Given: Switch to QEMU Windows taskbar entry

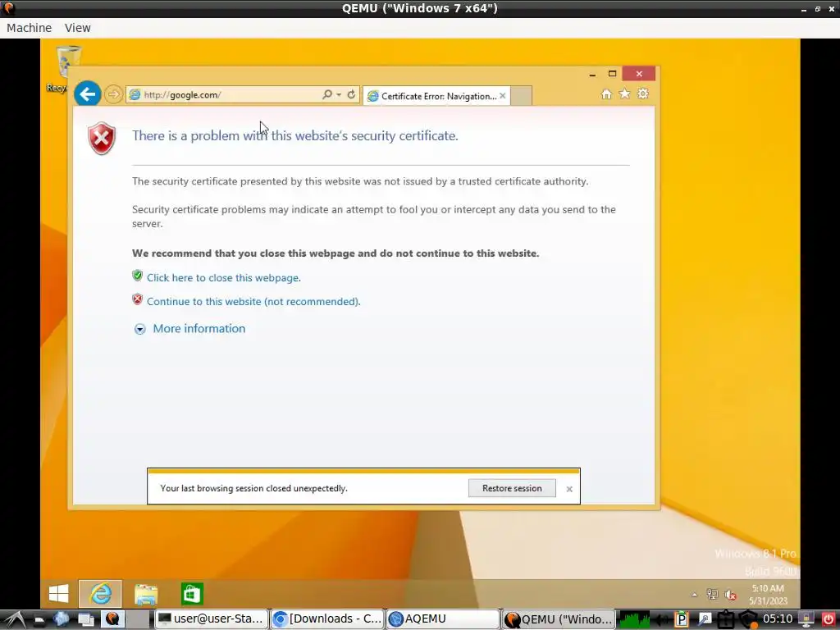Looking at the screenshot, I should pyautogui.click(x=559, y=619).
